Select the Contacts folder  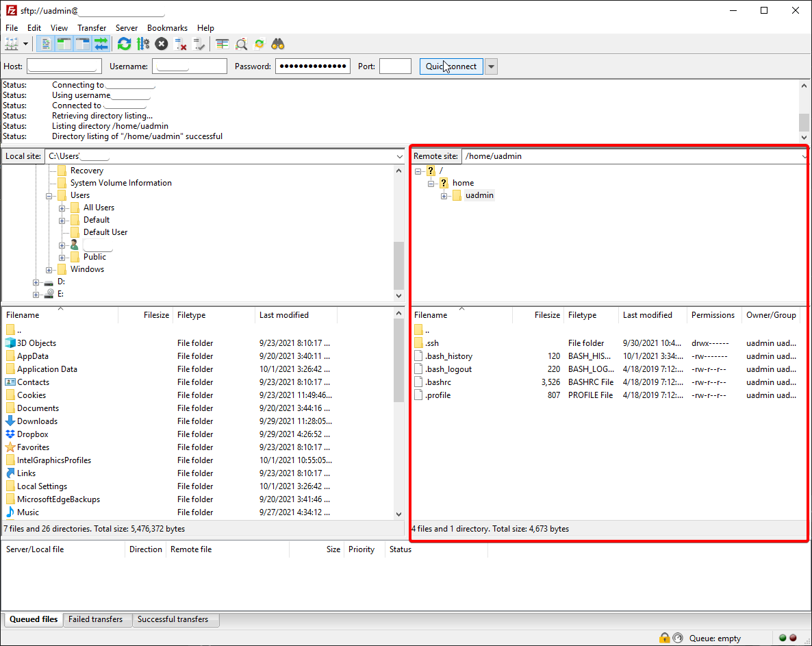(27, 382)
